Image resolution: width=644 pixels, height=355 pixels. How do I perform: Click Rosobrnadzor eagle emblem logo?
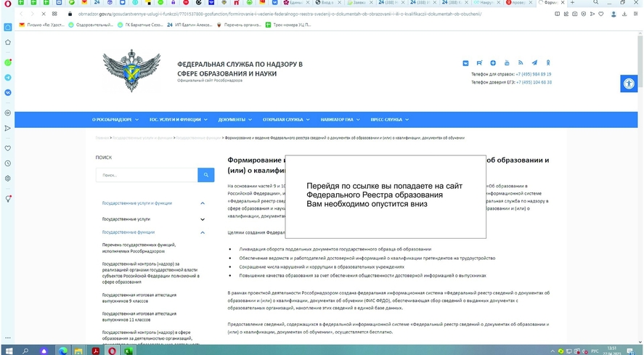coord(131,70)
